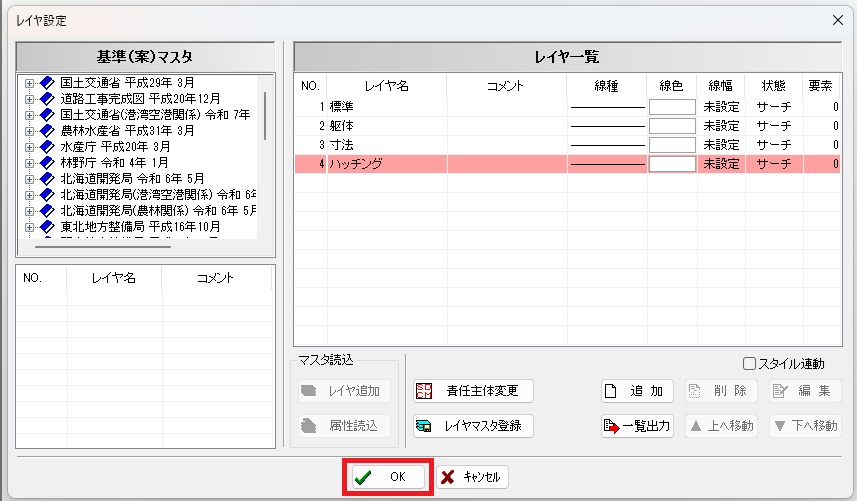Select the 標準 layer row
Screen dimensions: 857x501
point(567,107)
